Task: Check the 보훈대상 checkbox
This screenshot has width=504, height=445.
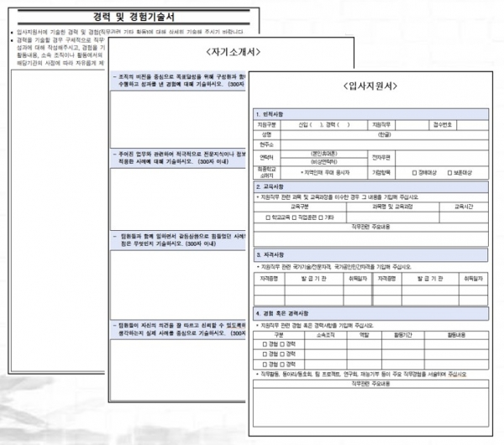Action: click(x=449, y=173)
